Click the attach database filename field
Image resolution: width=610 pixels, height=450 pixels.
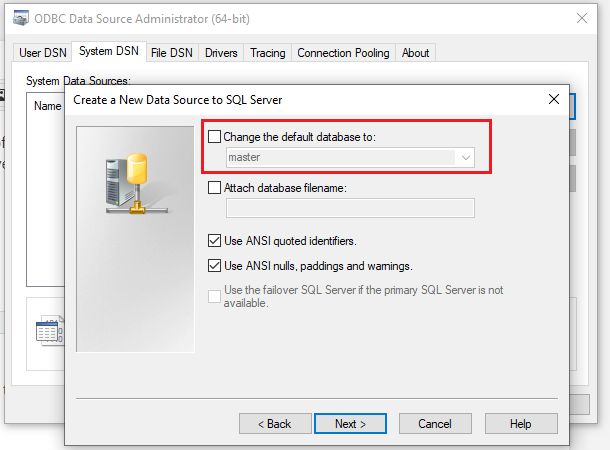click(350, 208)
